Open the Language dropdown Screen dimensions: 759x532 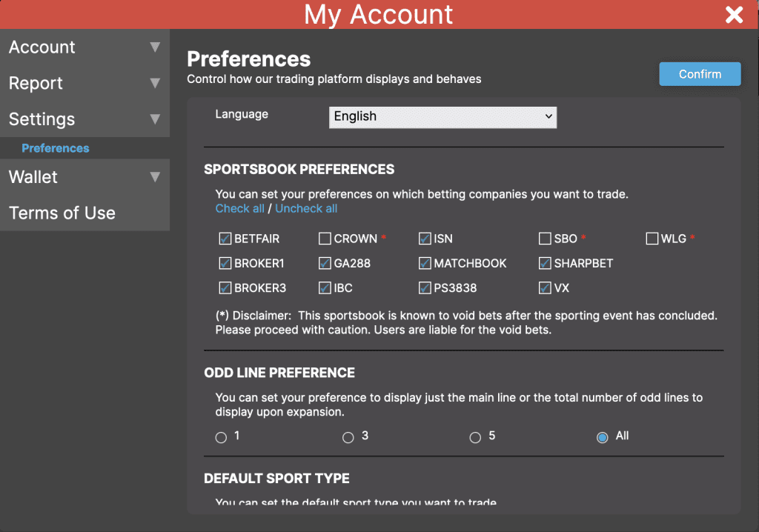point(443,116)
